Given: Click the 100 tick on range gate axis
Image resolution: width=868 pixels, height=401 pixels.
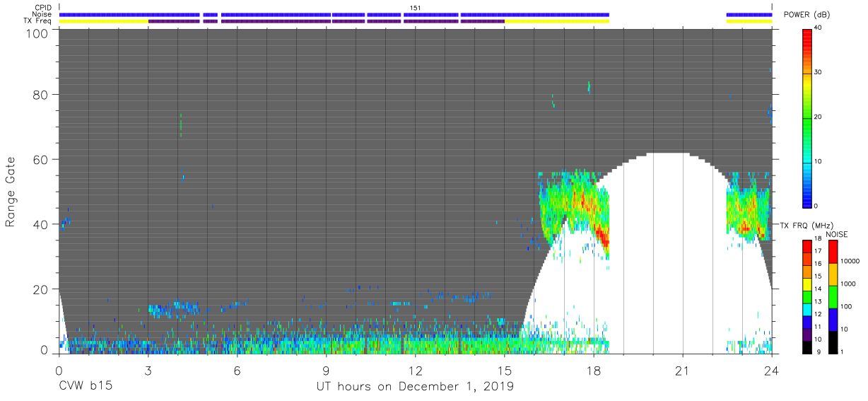Looking at the screenshot, I should tap(36, 33).
